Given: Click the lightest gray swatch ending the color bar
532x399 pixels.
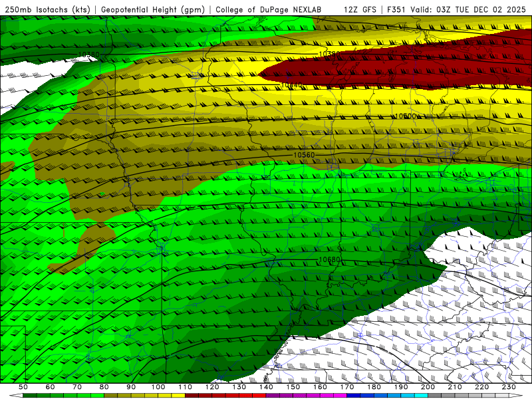Looking at the screenshot, I should 502,395.
